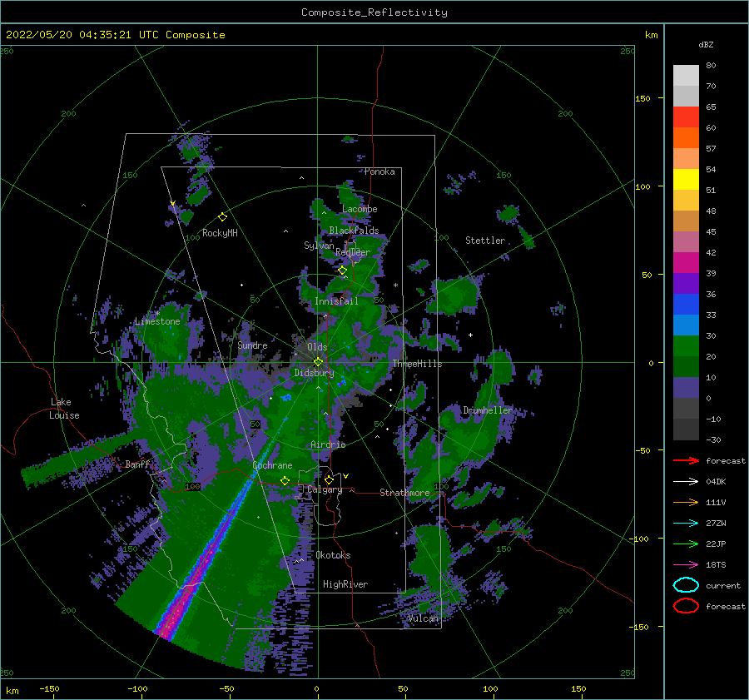
Task: Select the cyan 27ZW arrow symbol
Action: (686, 524)
